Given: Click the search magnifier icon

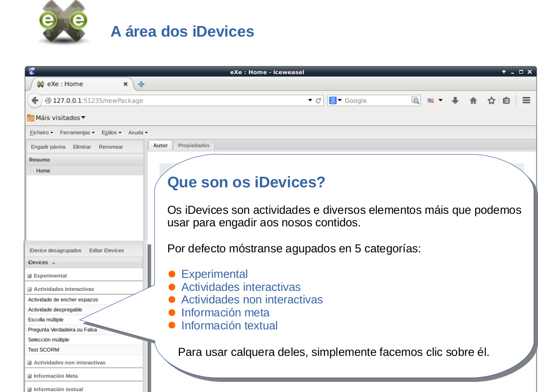Looking at the screenshot, I should pyautogui.click(x=415, y=101).
